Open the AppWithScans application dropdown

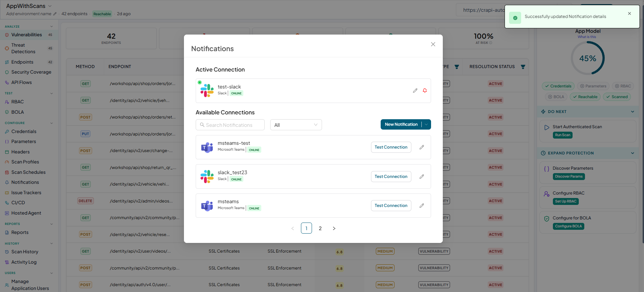click(50, 6)
